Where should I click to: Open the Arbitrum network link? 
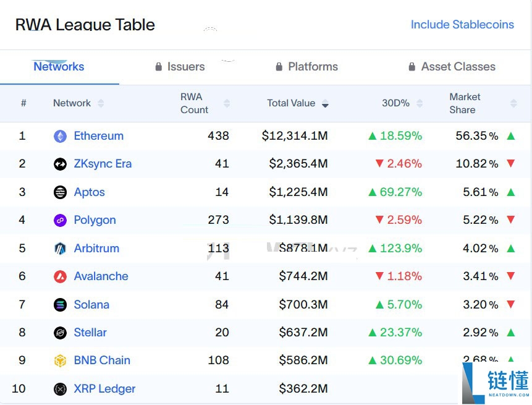click(x=96, y=248)
